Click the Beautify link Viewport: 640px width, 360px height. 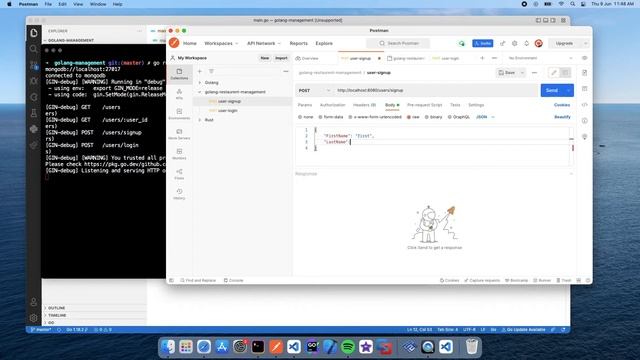point(562,117)
